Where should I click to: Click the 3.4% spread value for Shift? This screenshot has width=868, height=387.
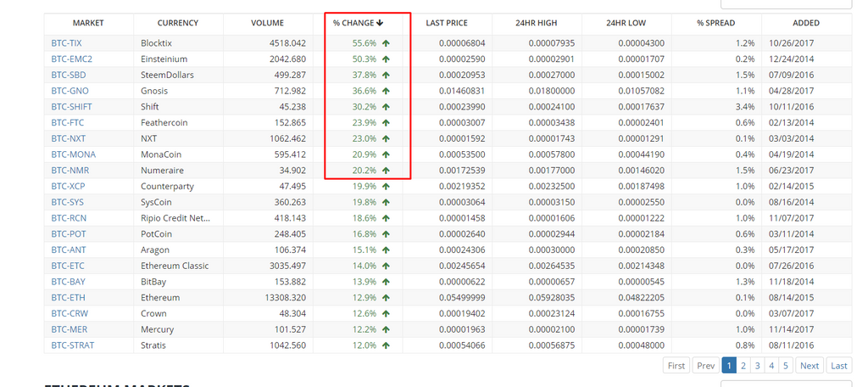click(x=746, y=106)
